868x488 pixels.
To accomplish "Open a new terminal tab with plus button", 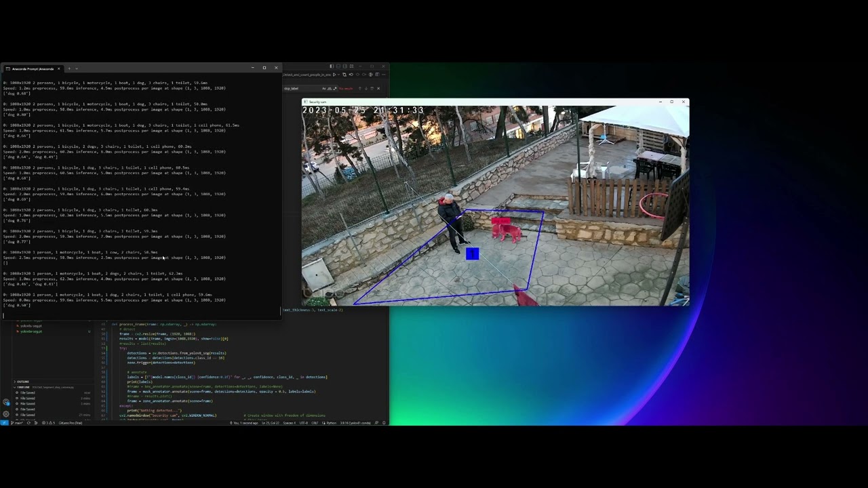I will coord(68,68).
